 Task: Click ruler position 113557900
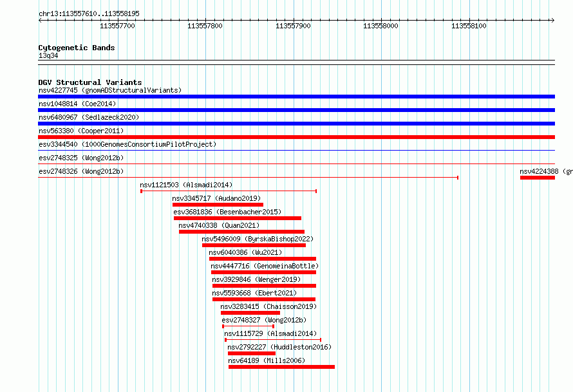coord(293,26)
